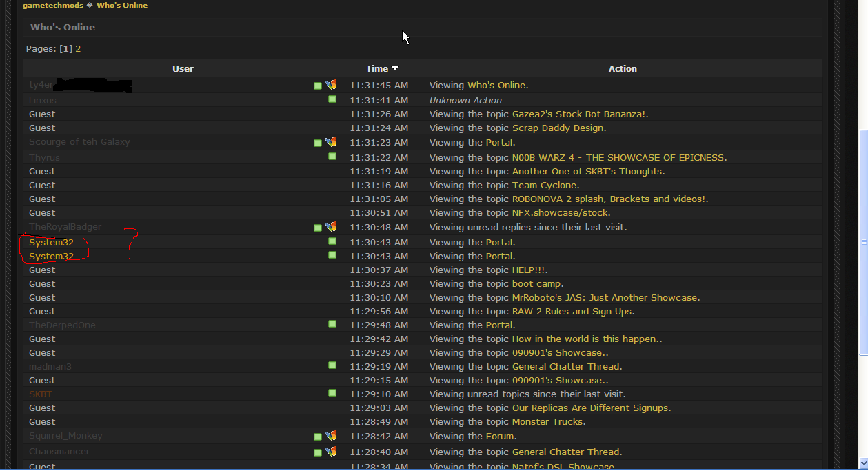This screenshot has width=868, height=471.
Task: Open the Forum link in Squirrel_Monkey row
Action: click(x=500, y=437)
